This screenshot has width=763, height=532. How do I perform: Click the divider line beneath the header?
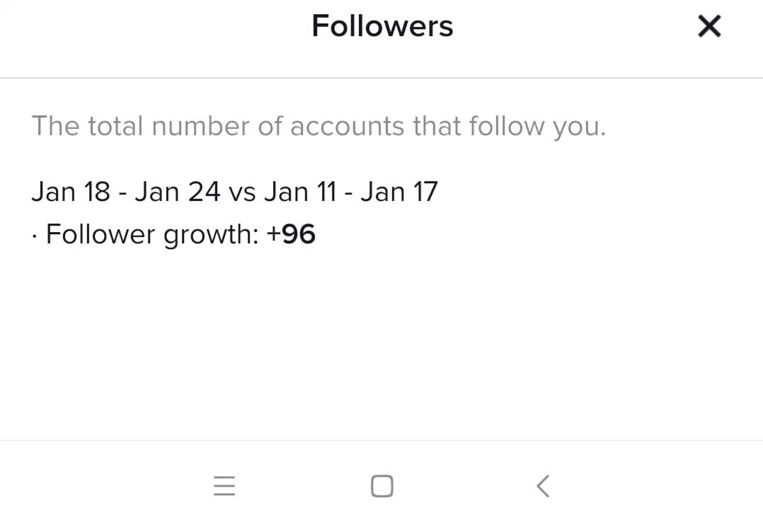coord(381,77)
